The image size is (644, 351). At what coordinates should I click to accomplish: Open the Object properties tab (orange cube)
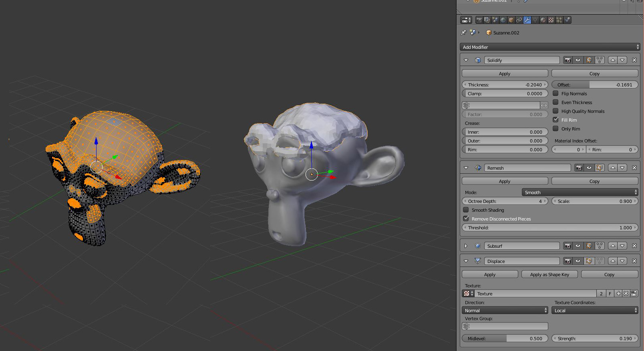click(511, 20)
